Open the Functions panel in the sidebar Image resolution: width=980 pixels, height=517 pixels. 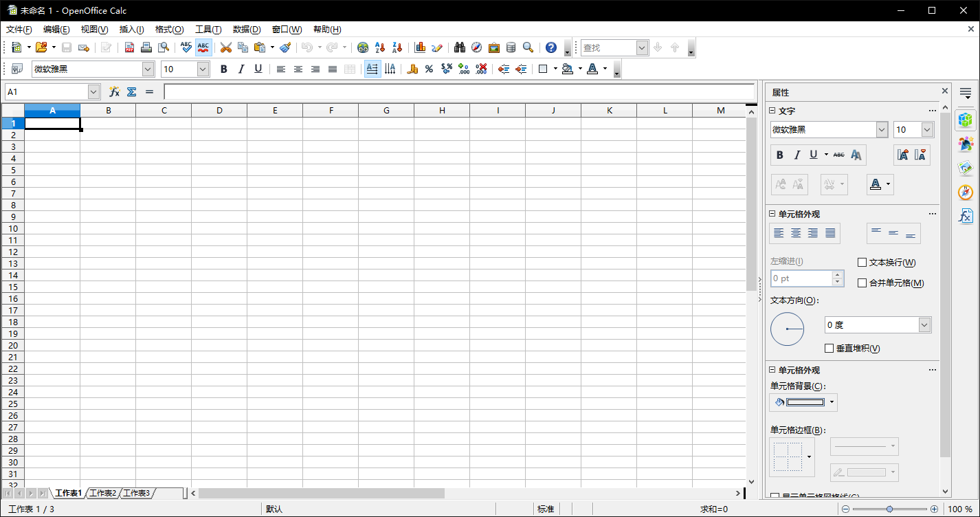click(x=966, y=216)
